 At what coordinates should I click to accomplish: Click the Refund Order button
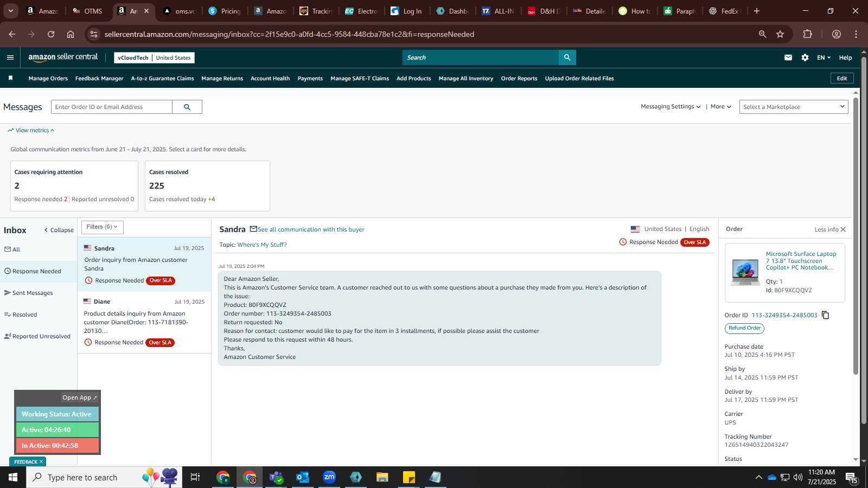click(744, 328)
